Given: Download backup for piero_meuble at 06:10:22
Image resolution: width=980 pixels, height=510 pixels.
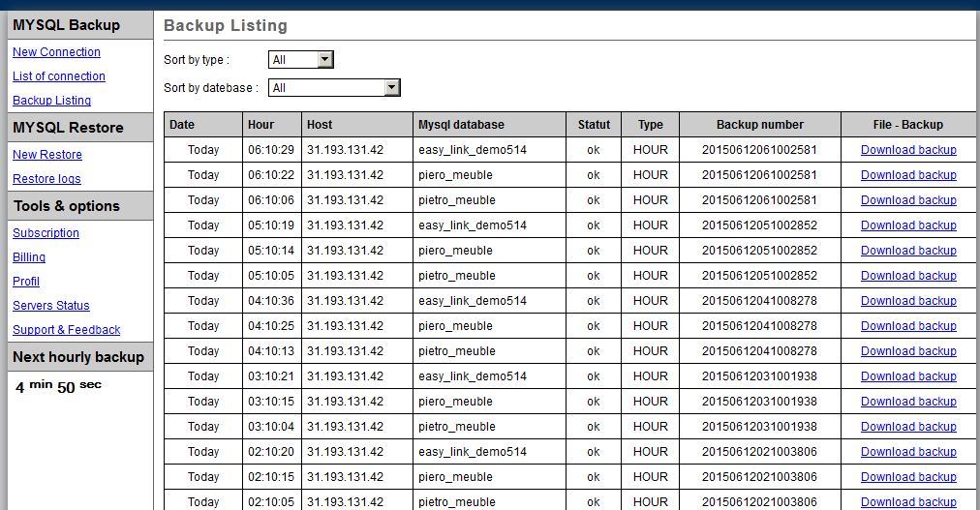Looking at the screenshot, I should point(908,175).
